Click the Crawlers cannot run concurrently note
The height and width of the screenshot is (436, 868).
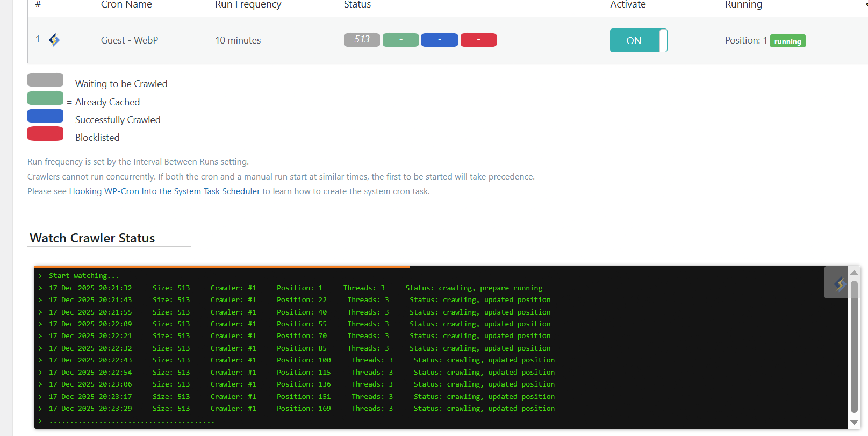point(281,177)
